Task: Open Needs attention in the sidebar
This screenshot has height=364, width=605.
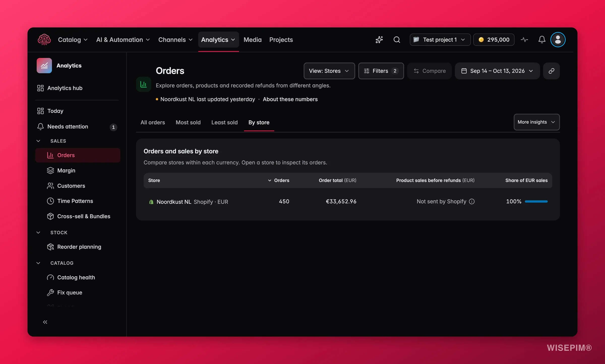Action: point(78,126)
